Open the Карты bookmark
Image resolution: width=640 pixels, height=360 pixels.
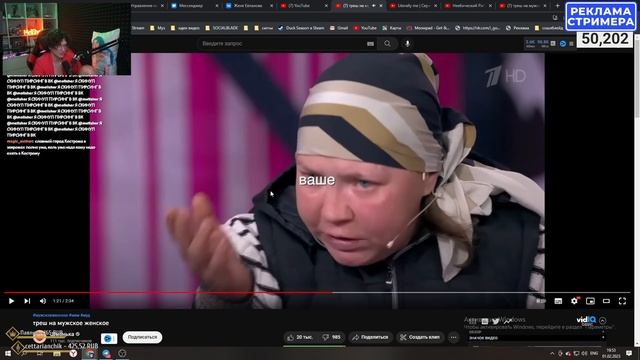tap(392, 28)
